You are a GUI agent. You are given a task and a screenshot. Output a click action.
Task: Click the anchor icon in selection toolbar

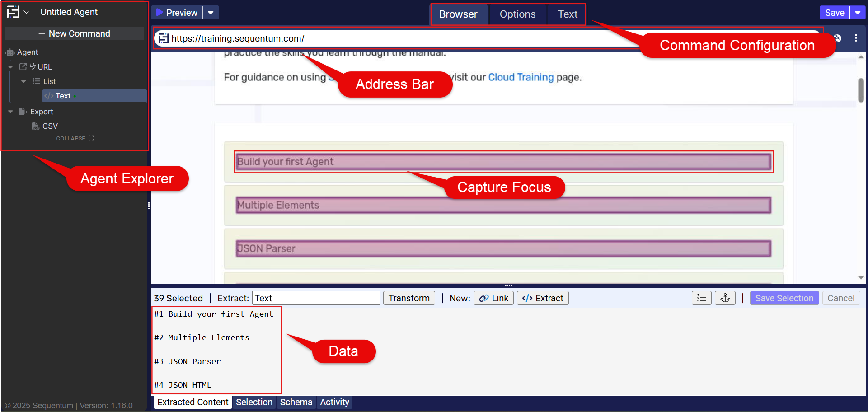(x=725, y=298)
